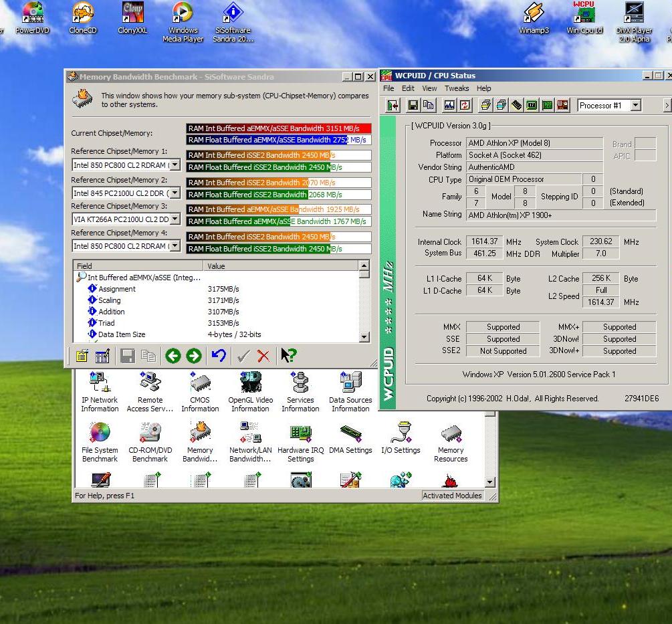Click the yellow notepad options icon in Sandra toolbar
Screen dimensions: 672x624
pyautogui.click(x=82, y=356)
